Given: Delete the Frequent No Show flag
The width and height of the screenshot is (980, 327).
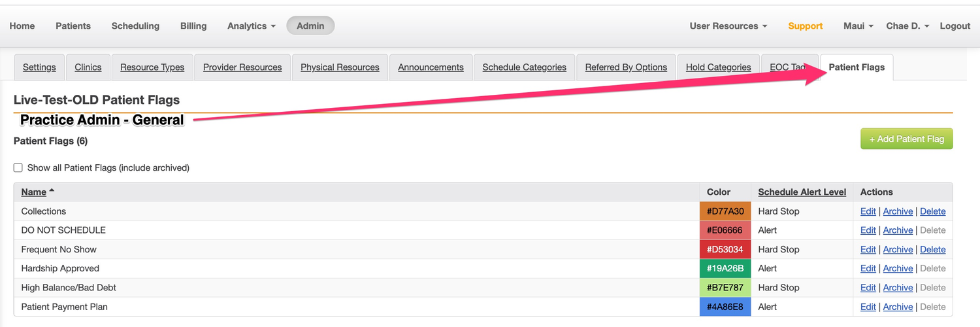Looking at the screenshot, I should 932,249.
